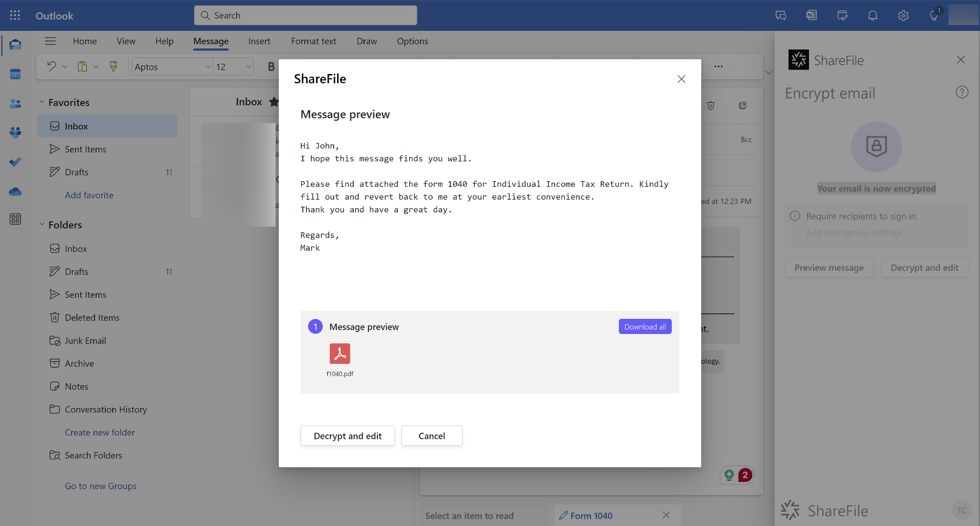Click Create new folder link
This screenshot has height=526, width=980.
100,432
